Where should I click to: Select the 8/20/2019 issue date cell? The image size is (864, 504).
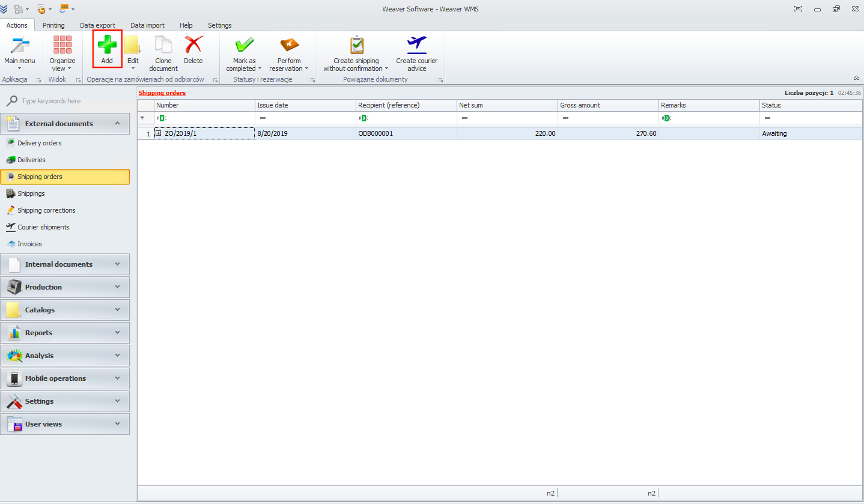[x=305, y=133]
